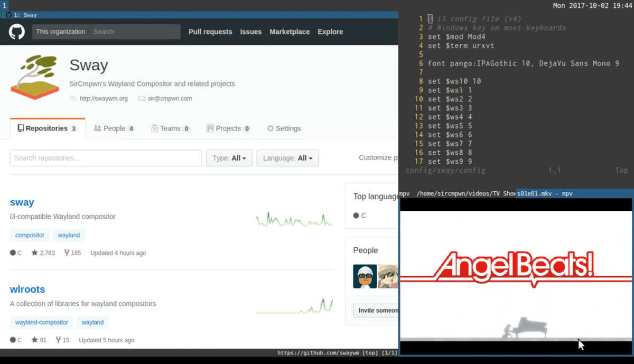Open the Marketplace menu item
The width and height of the screenshot is (634, 364).
(x=290, y=32)
